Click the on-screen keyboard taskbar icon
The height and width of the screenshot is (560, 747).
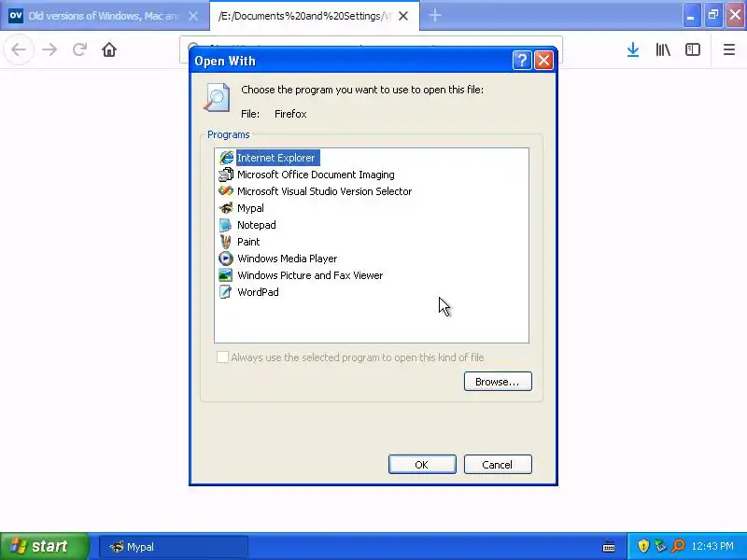pos(609,547)
